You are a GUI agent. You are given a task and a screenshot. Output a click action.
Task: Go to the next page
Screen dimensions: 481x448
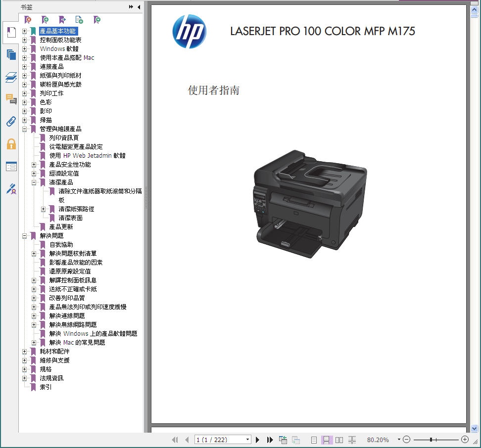[x=258, y=440]
